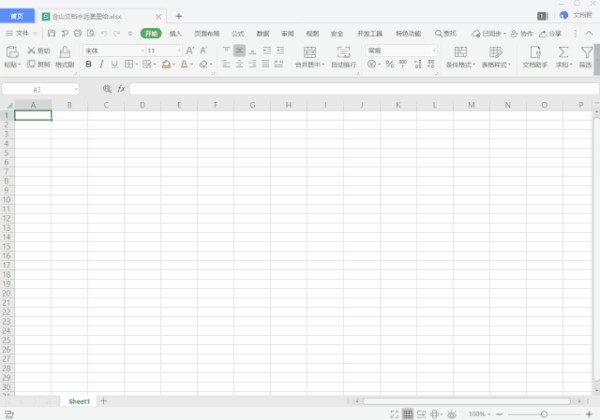Click the Copy icon
600x420 pixels.
pos(31,64)
